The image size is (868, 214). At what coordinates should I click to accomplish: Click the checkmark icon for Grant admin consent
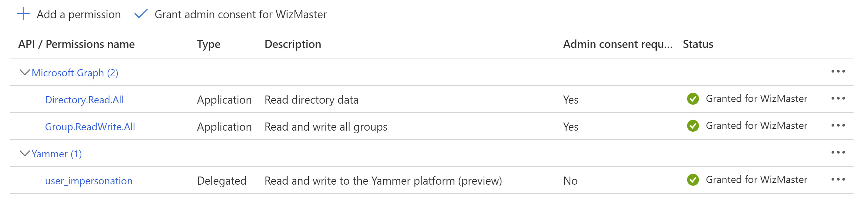coord(141,14)
